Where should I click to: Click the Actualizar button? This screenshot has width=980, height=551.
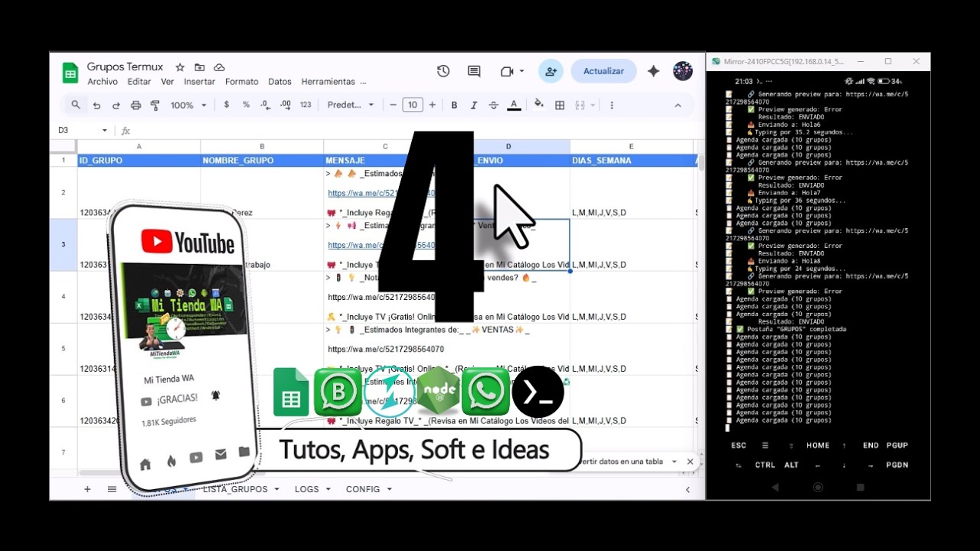603,71
